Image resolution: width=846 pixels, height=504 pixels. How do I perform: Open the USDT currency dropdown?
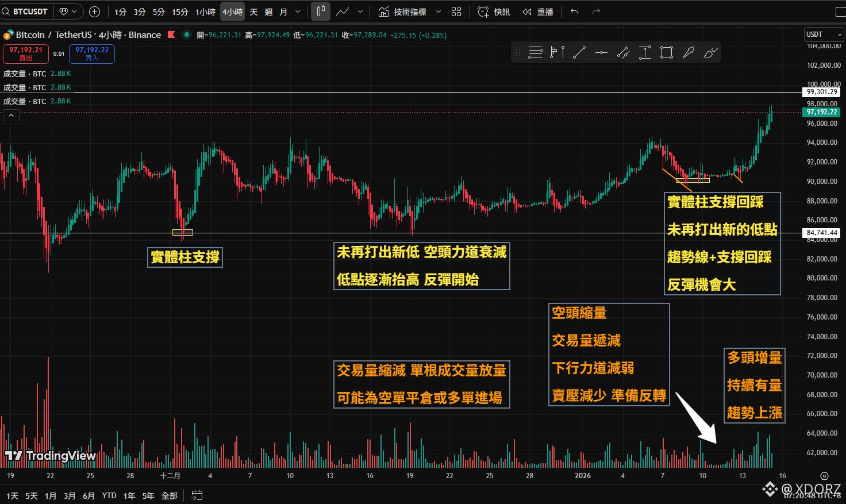tap(824, 34)
